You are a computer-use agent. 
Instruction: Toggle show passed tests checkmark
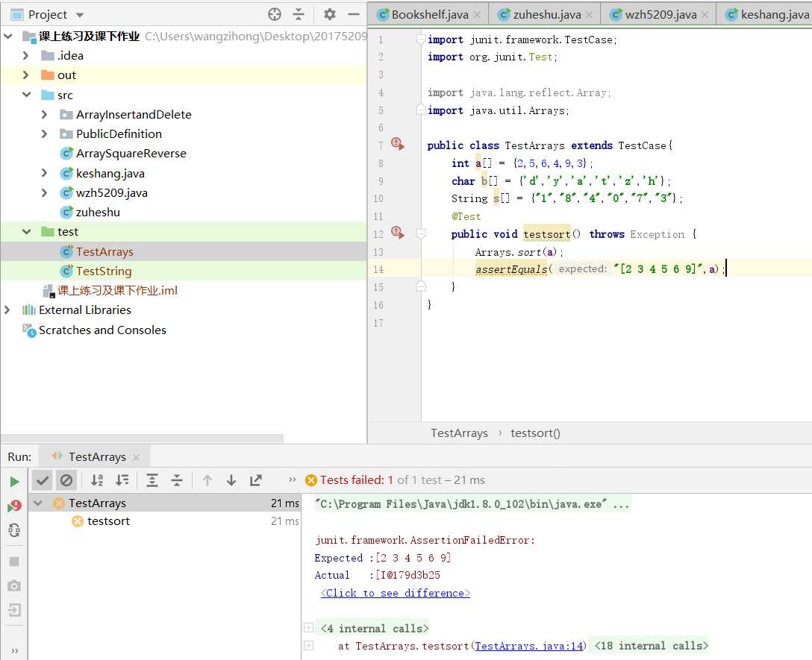(43, 480)
